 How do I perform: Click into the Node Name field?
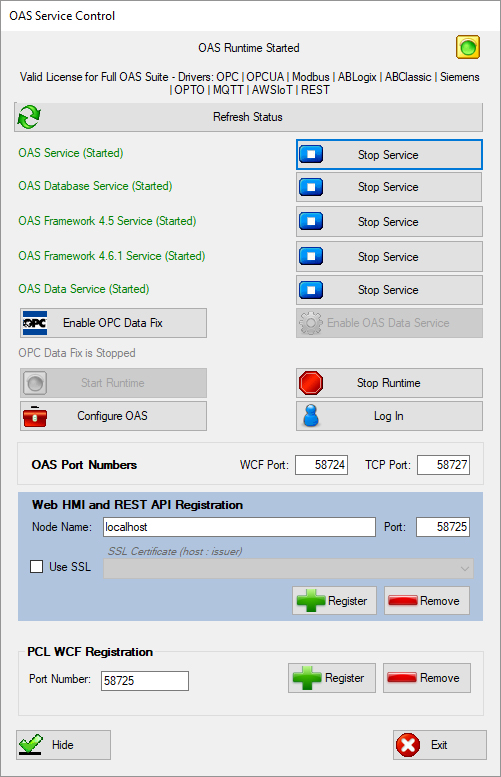pyautogui.click(x=239, y=527)
